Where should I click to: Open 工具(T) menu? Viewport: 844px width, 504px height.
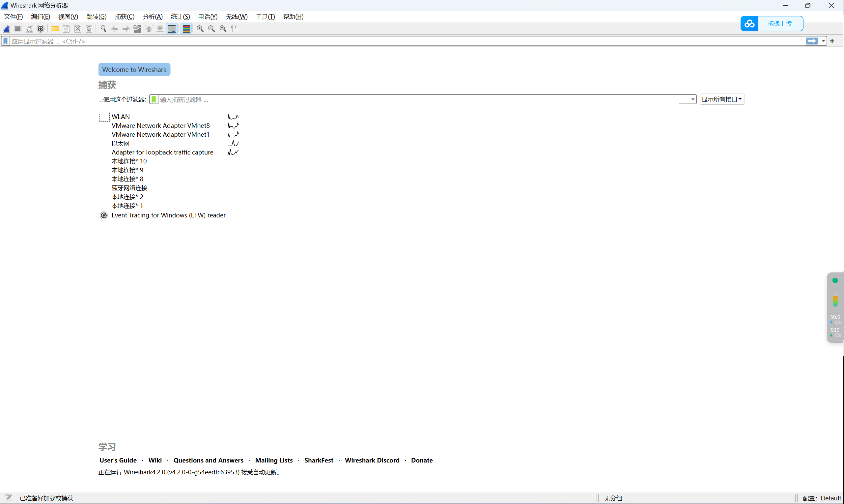click(x=265, y=17)
